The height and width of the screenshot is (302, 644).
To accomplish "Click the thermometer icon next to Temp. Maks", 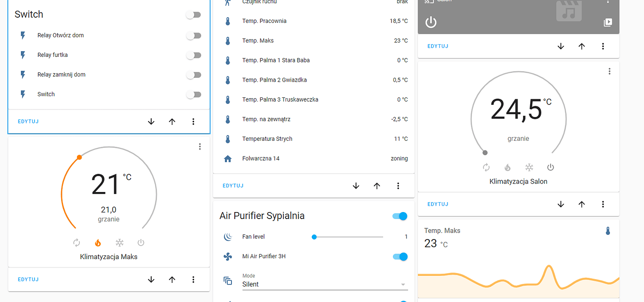I will 227,41.
